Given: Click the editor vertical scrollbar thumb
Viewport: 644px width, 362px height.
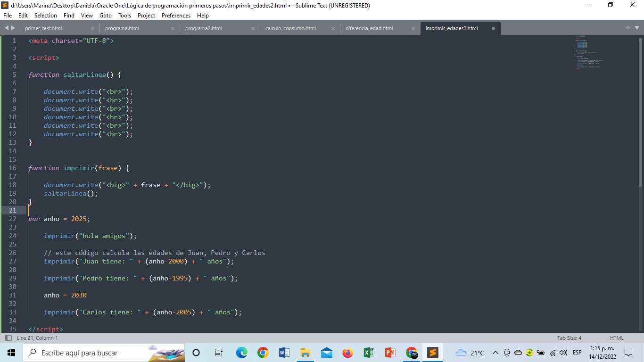Looking at the screenshot, I should 640,112.
